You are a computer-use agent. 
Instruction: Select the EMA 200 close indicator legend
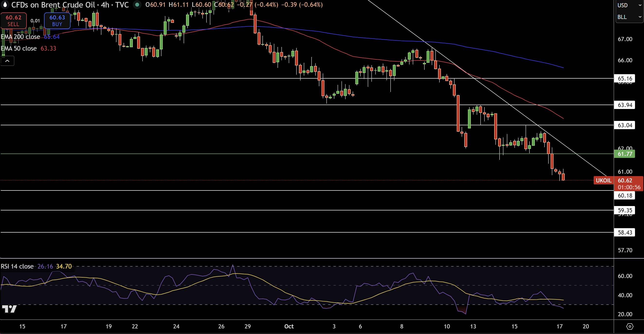tap(20, 37)
